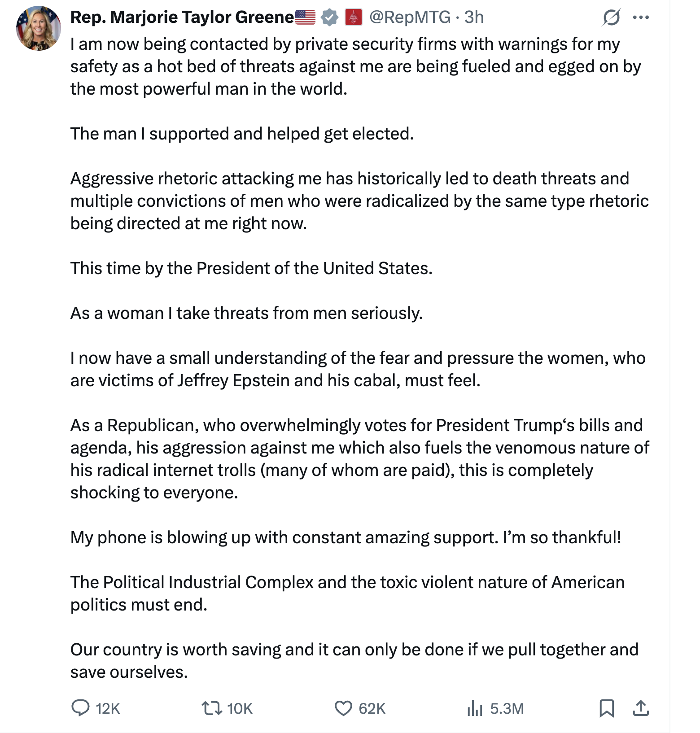Viewport: 700px width, 733px height.
Task: Click the 62K likes count
Action: (372, 708)
